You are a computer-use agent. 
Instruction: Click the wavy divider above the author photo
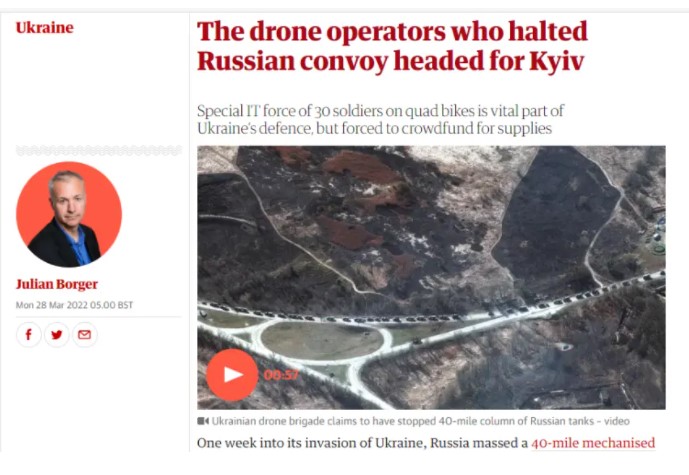click(99, 151)
